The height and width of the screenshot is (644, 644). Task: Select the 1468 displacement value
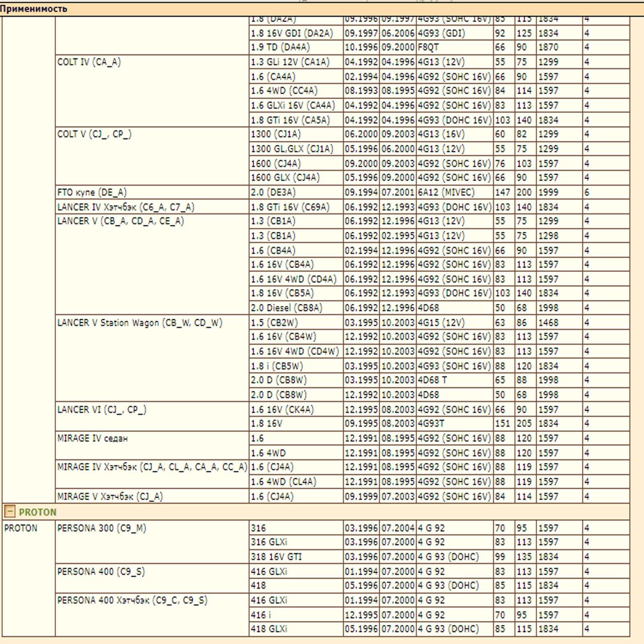(559, 322)
